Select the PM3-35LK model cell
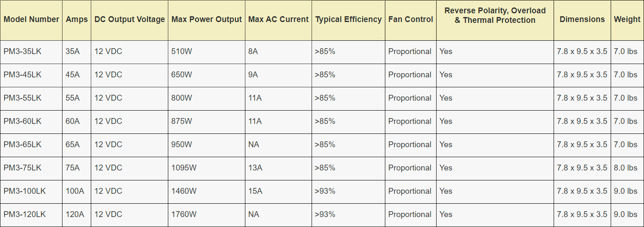Screen dimensions: 644x227 (x=22, y=52)
